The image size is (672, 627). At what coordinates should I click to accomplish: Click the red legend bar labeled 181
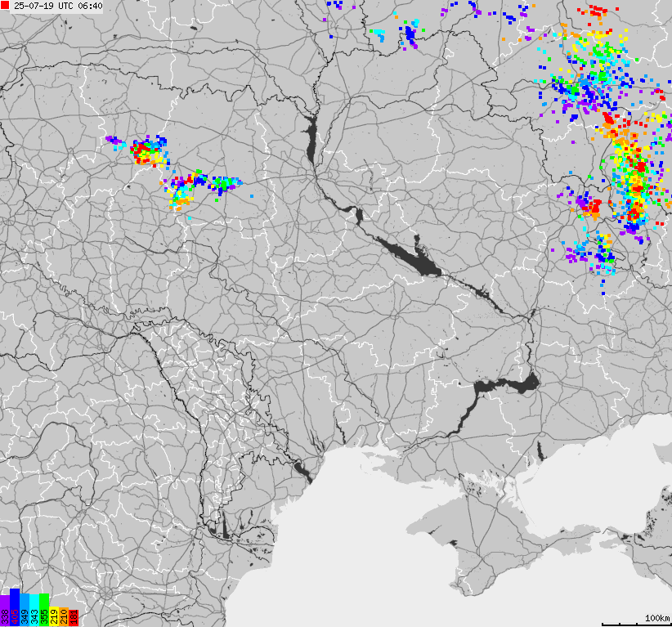[74, 618]
